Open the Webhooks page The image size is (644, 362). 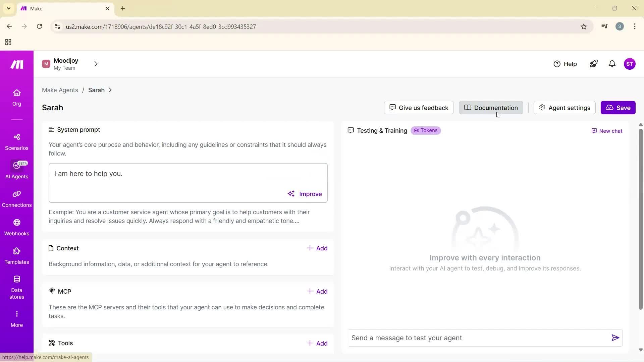(16, 227)
